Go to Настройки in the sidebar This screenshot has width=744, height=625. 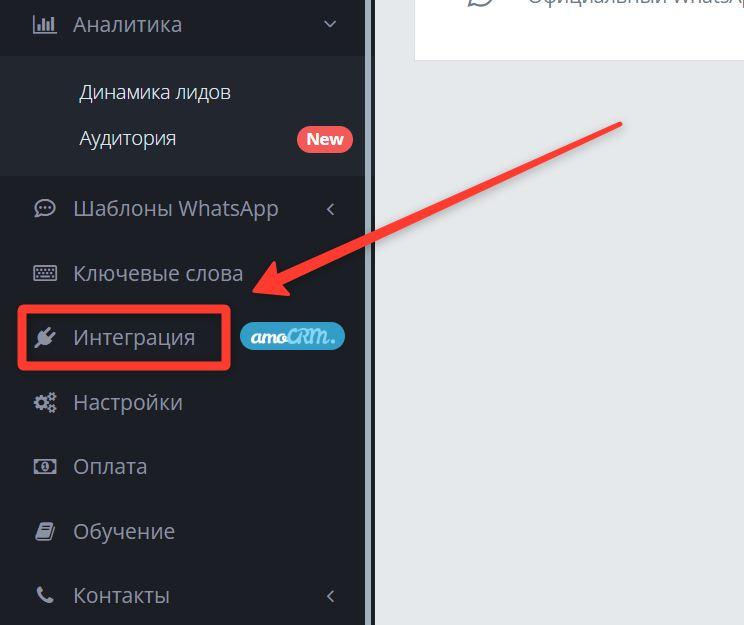pyautogui.click(x=128, y=402)
